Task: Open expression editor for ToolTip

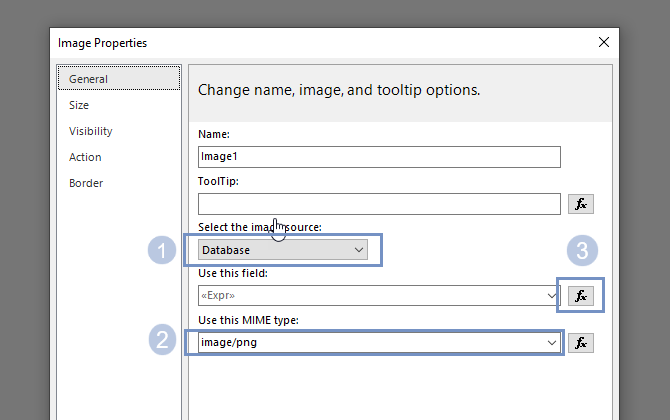Action: [581, 204]
